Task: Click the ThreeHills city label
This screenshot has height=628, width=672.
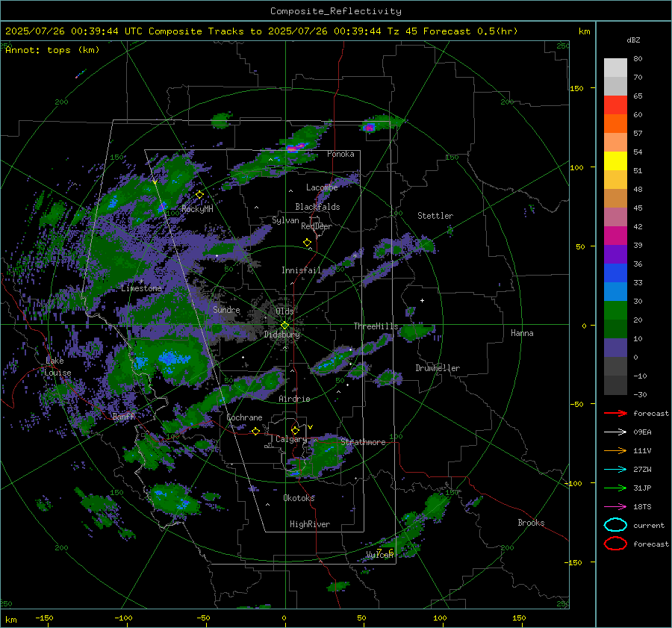Action: coord(376,326)
